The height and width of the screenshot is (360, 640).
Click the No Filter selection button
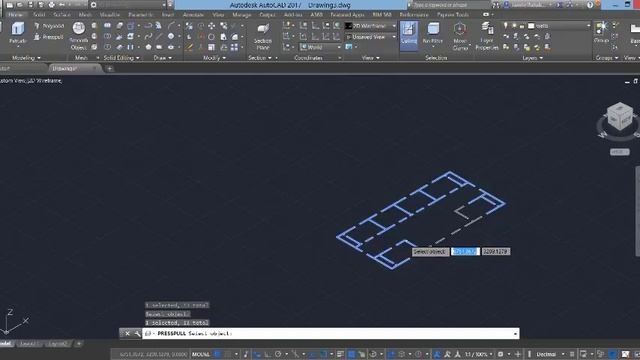coord(433,34)
